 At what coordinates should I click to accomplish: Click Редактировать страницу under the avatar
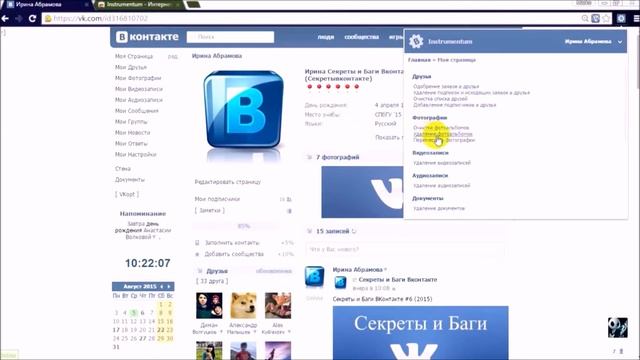(228, 182)
